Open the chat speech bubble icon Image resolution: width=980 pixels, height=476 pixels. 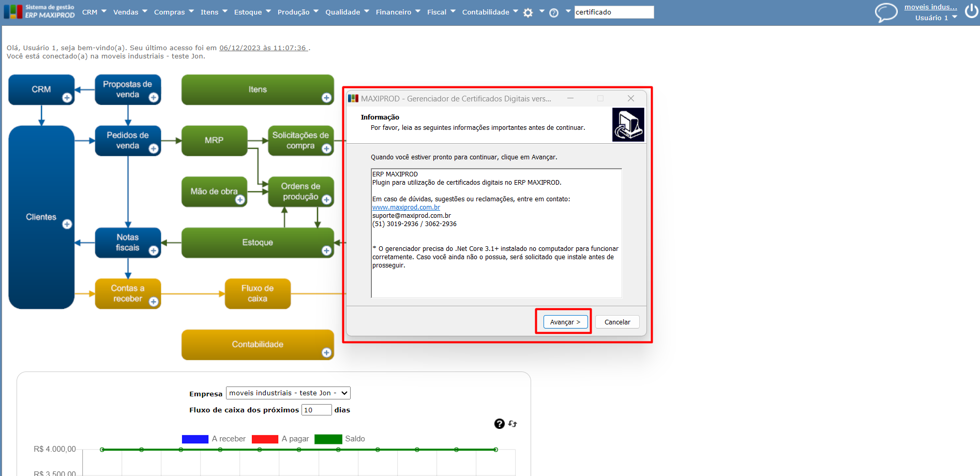tap(886, 12)
